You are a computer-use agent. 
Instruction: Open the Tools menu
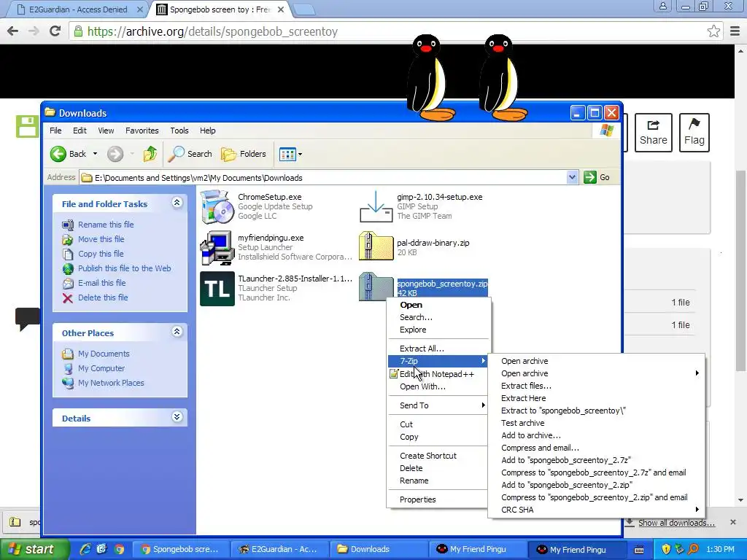click(179, 131)
